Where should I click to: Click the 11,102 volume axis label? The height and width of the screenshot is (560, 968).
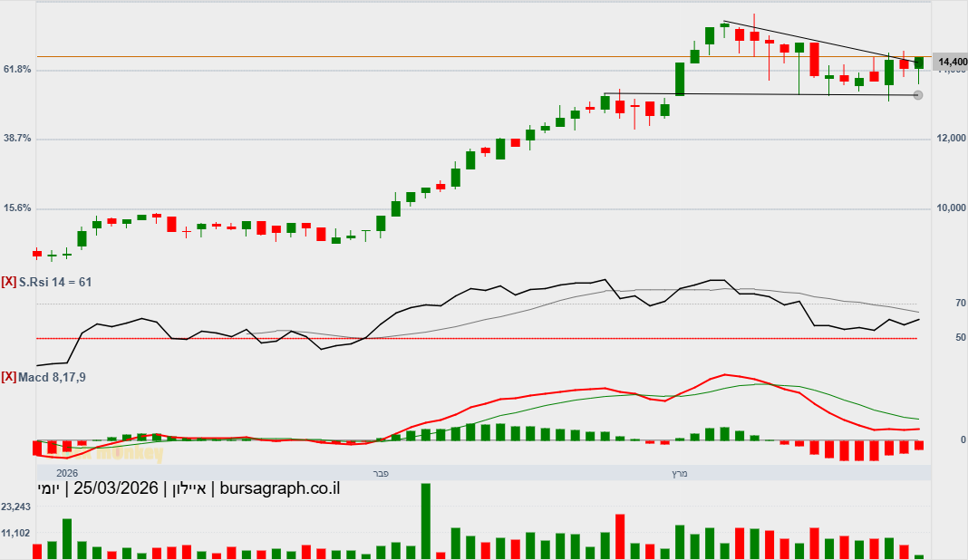(16, 533)
